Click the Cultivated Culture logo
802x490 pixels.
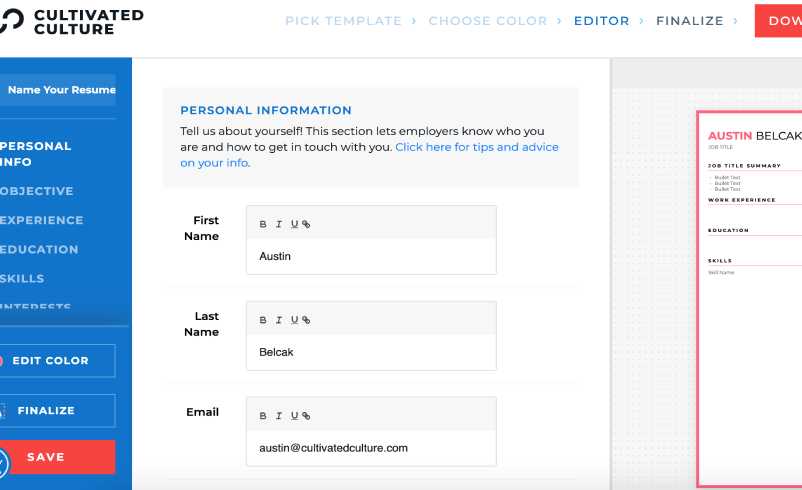coord(72,22)
